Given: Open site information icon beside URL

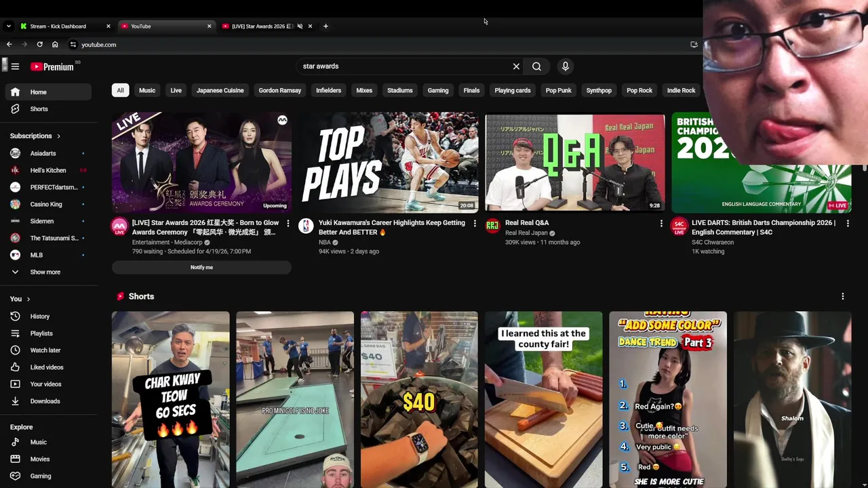Looking at the screenshot, I should click(x=73, y=45).
